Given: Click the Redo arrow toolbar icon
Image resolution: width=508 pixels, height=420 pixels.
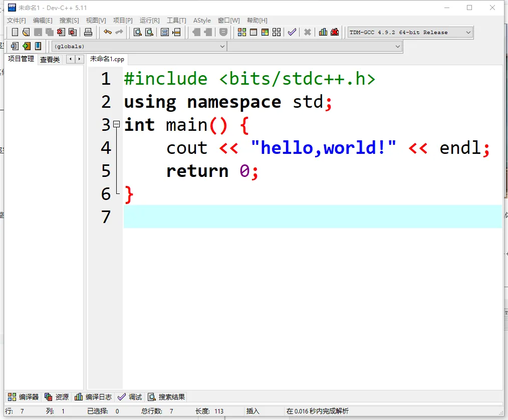Looking at the screenshot, I should [x=119, y=32].
